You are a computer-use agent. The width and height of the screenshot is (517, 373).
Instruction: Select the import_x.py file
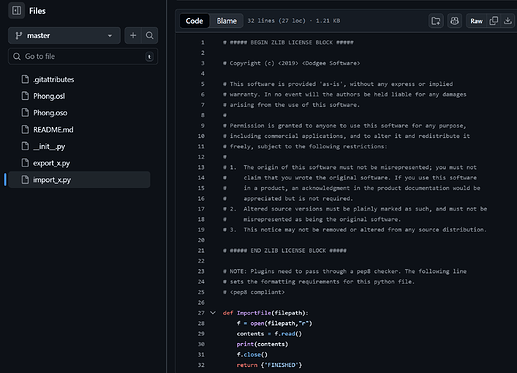(x=79, y=180)
